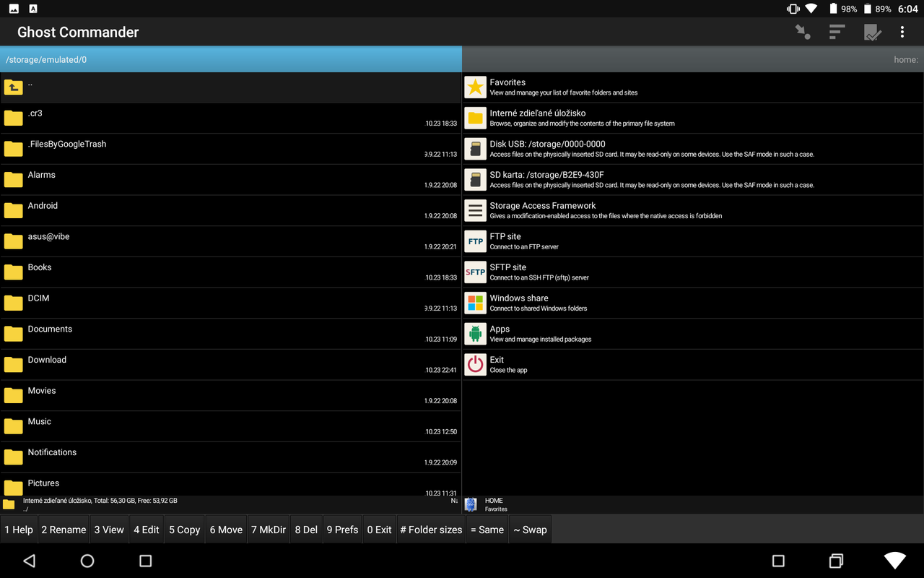
Task: Tap the Favorites star icon
Action: 475,87
